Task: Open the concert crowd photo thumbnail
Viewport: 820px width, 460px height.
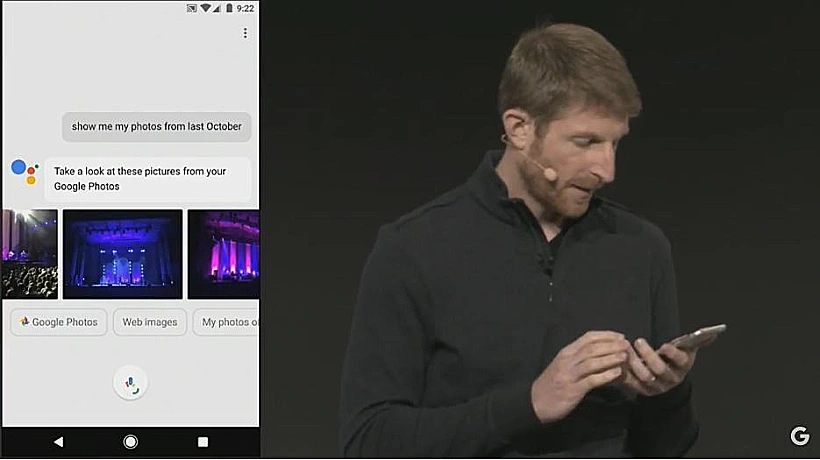Action: coord(29,254)
